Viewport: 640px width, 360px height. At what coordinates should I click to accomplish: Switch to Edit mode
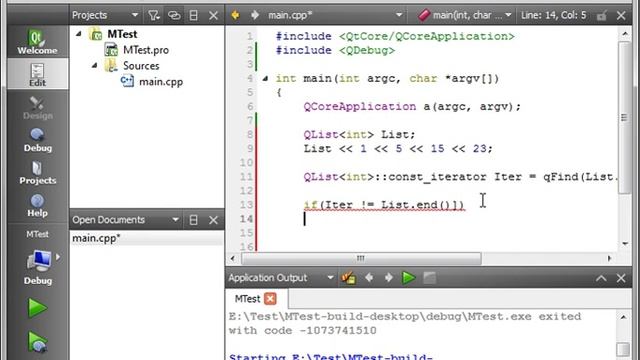(x=37, y=74)
